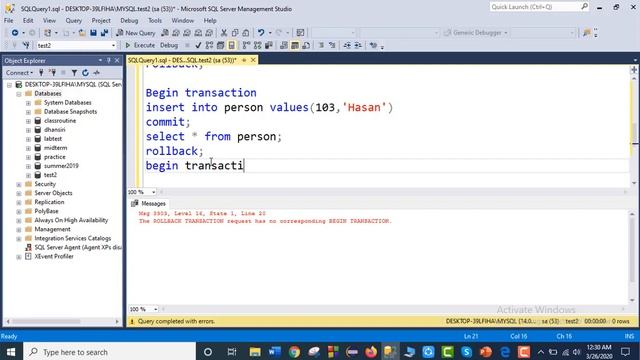The image size is (640, 360).
Task: Open the Window menu
Action: pyautogui.click(x=182, y=20)
